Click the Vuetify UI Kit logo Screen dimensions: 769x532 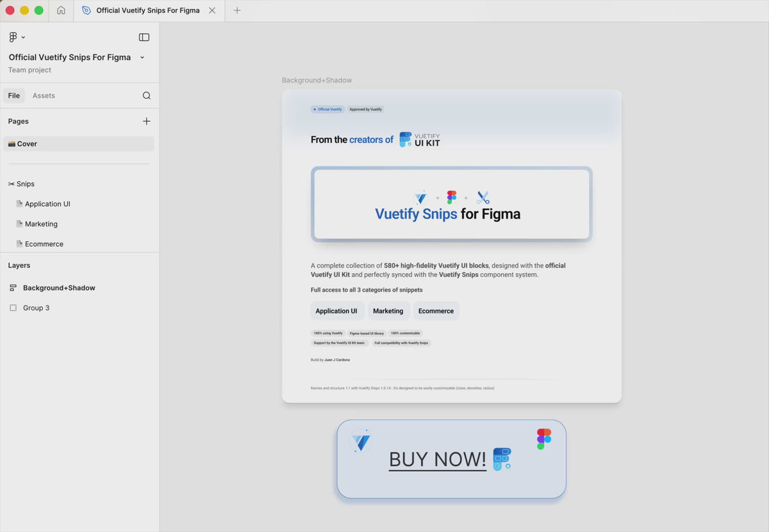tap(420, 140)
